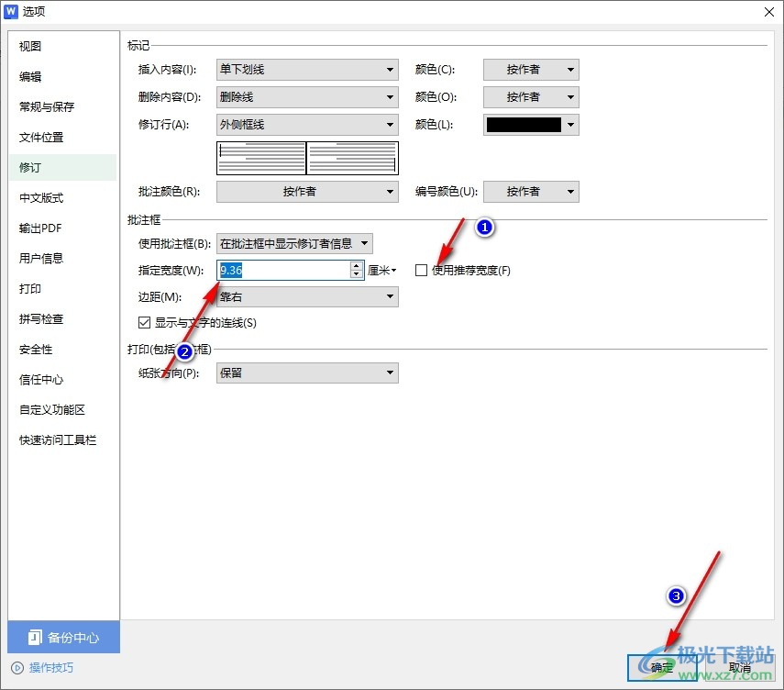Go to 安全性 options
The height and width of the screenshot is (690, 784).
(36, 350)
